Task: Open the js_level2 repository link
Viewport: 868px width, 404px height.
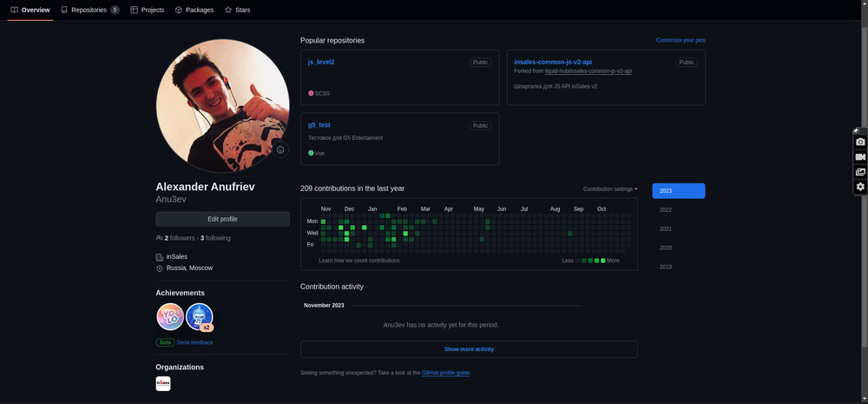Action: (321, 63)
